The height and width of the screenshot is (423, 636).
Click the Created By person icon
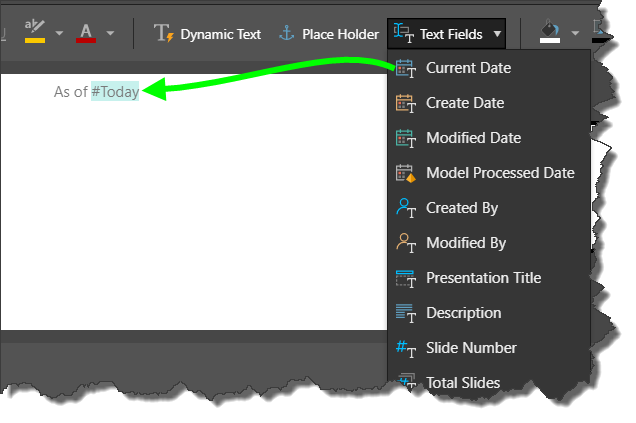[405, 208]
